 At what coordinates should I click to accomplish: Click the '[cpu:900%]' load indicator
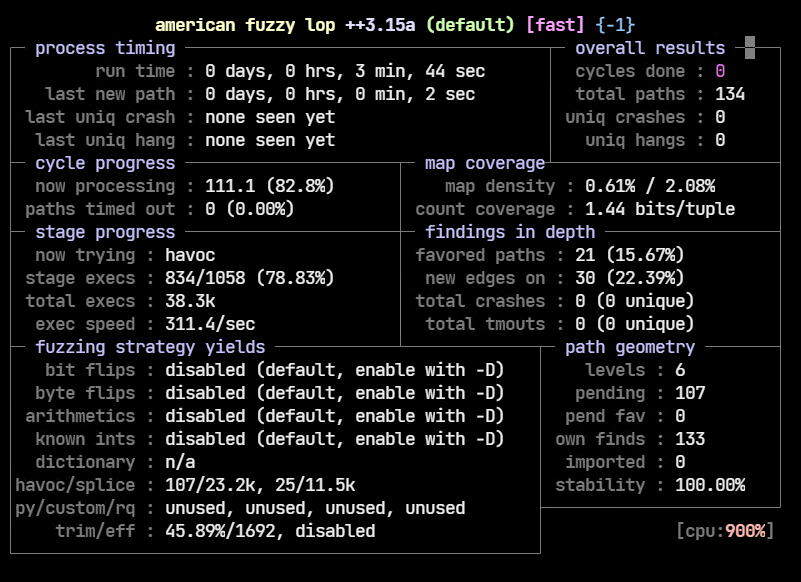pyautogui.click(x=725, y=531)
